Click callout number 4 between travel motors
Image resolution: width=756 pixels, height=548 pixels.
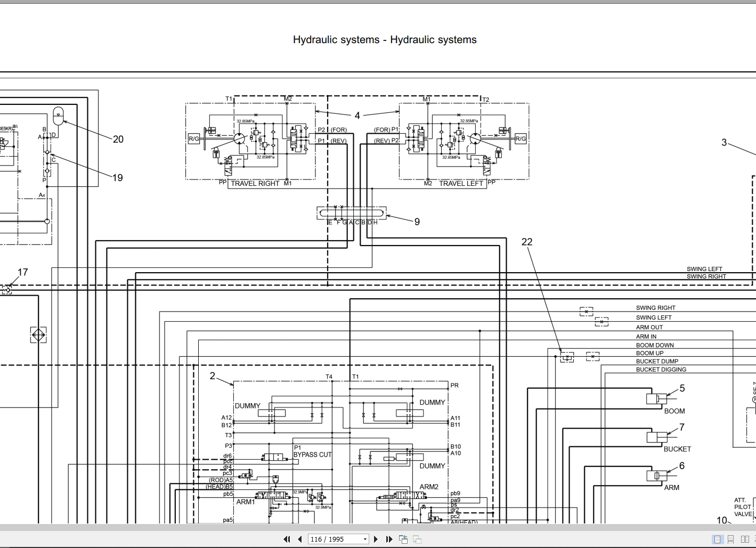tap(357, 115)
